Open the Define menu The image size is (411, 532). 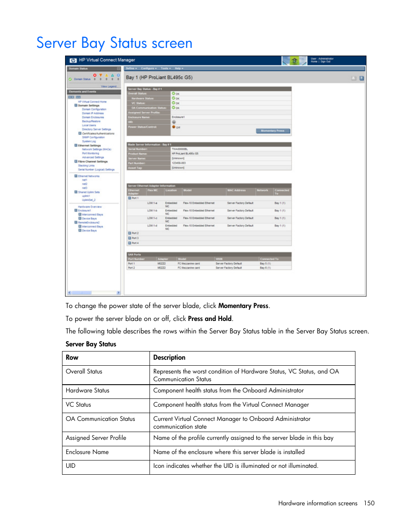point(131,68)
